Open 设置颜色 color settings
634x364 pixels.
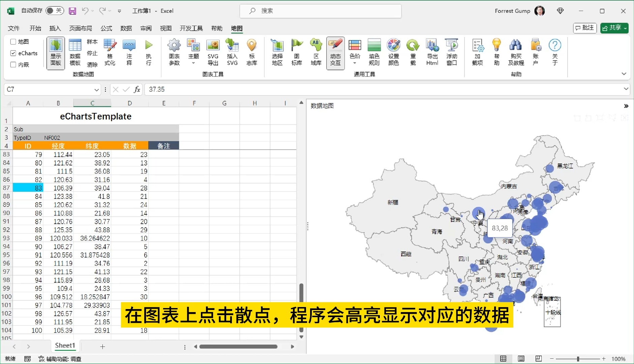click(x=393, y=53)
